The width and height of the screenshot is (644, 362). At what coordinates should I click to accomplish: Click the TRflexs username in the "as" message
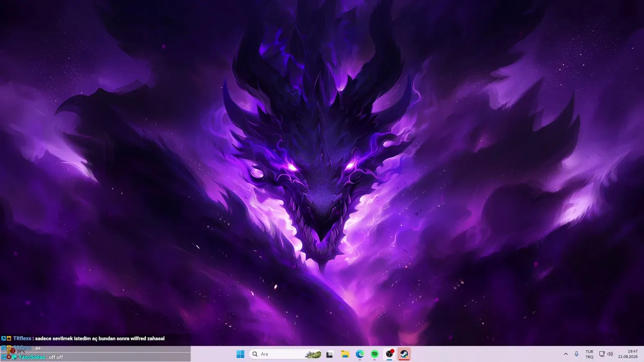click(22, 348)
